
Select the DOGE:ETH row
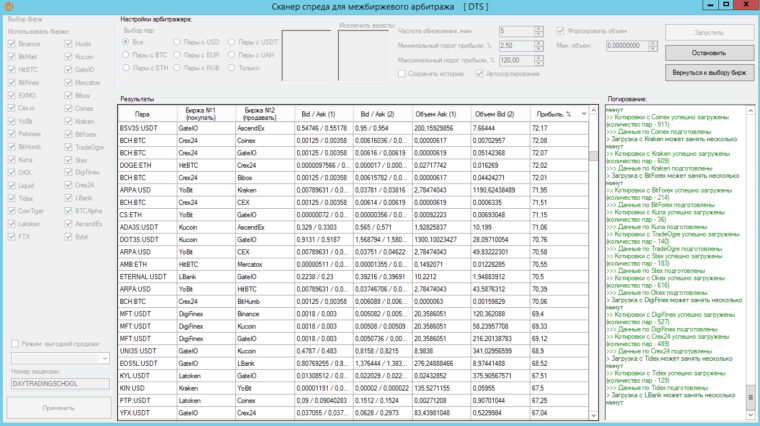click(353, 165)
